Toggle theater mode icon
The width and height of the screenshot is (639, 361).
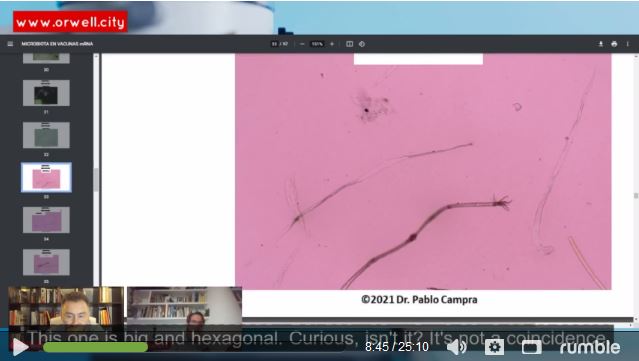click(x=532, y=347)
